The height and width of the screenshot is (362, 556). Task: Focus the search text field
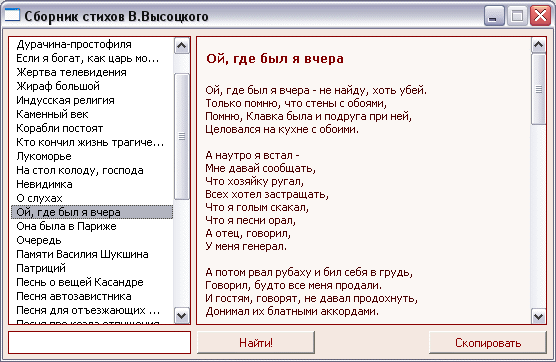99,342
